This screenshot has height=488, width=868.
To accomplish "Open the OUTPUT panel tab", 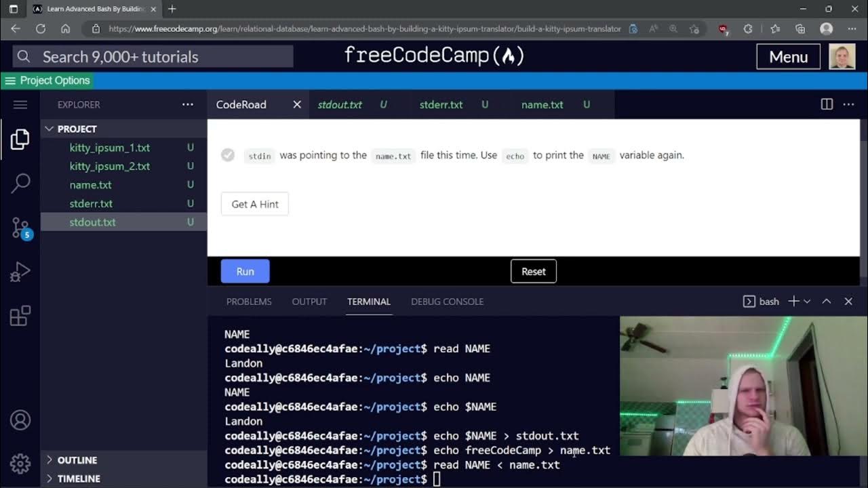I will pyautogui.click(x=309, y=302).
